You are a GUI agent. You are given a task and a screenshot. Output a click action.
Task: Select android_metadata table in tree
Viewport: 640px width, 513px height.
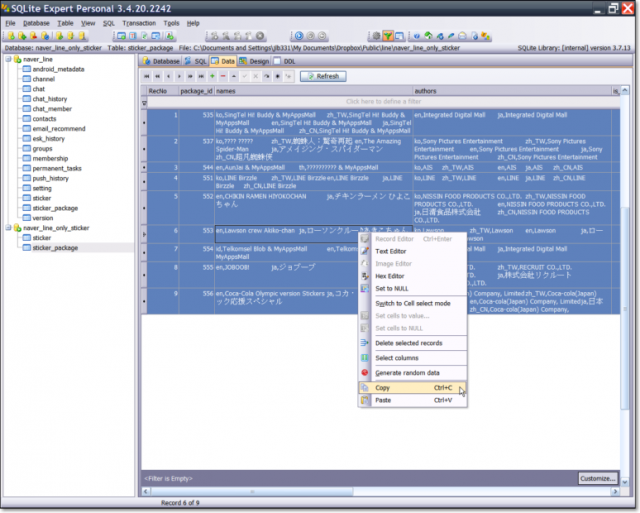(x=58, y=69)
